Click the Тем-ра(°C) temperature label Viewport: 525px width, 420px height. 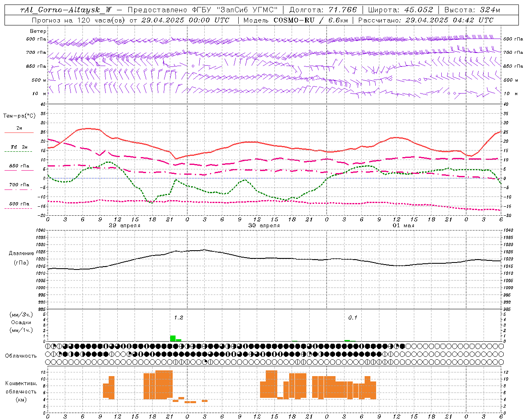[19, 116]
